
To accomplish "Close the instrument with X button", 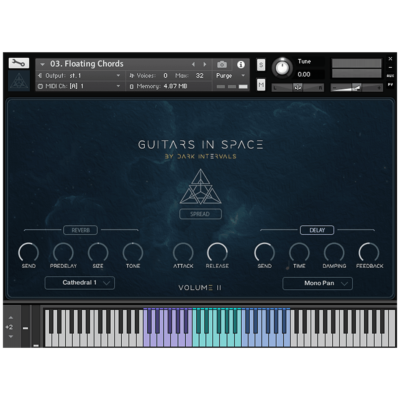I will pyautogui.click(x=390, y=59).
